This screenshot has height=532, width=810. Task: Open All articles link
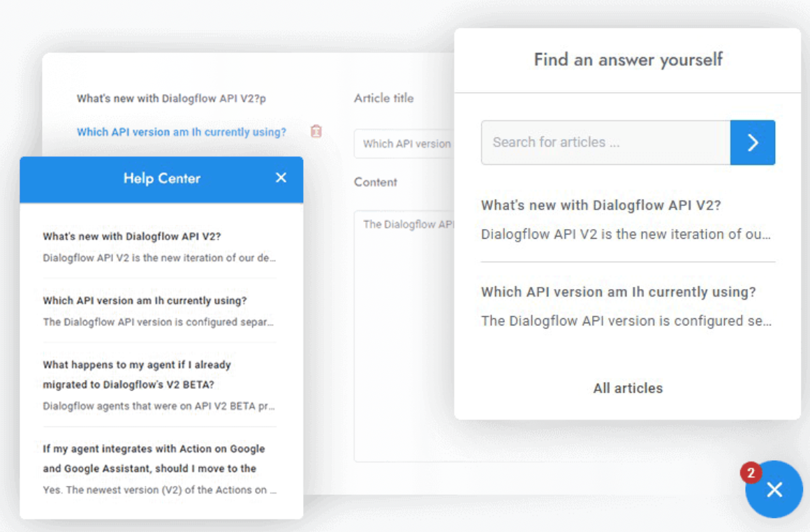(x=628, y=388)
